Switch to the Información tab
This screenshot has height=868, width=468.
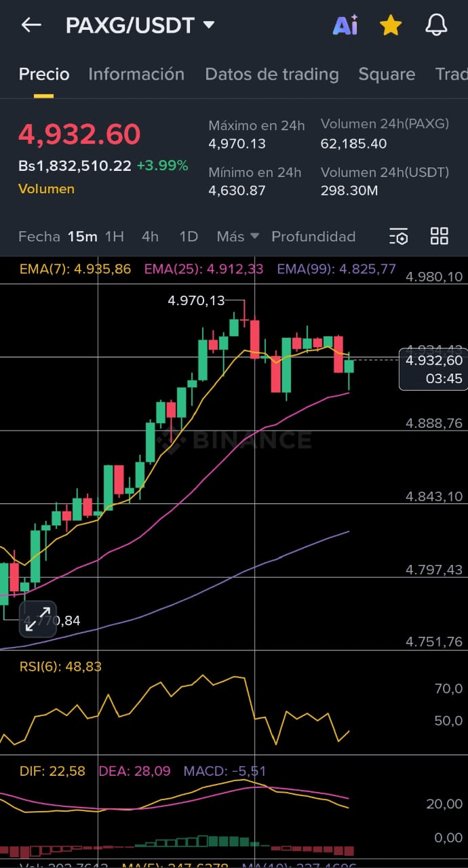coord(136,74)
